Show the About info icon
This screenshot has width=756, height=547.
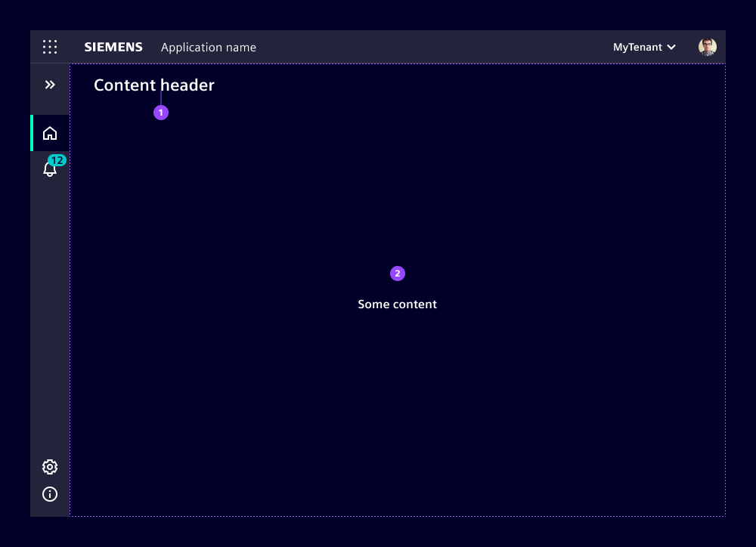(x=50, y=494)
